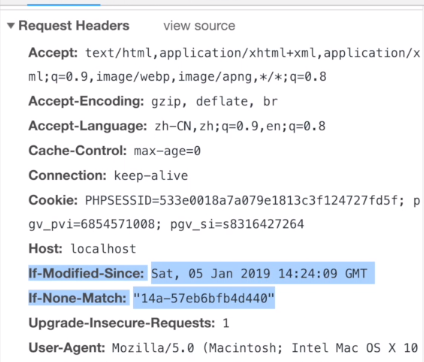
Task: Select the Accept header name
Action: pyautogui.click(x=53, y=53)
